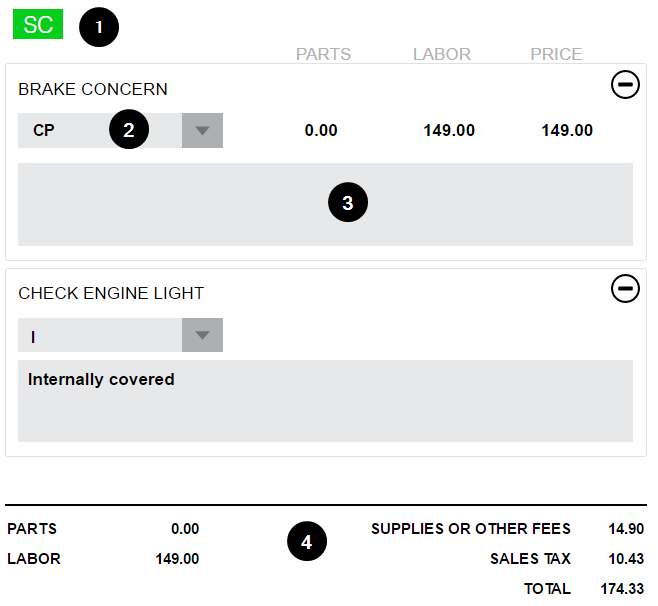
Task: Click the LABOR column header
Action: tap(441, 54)
